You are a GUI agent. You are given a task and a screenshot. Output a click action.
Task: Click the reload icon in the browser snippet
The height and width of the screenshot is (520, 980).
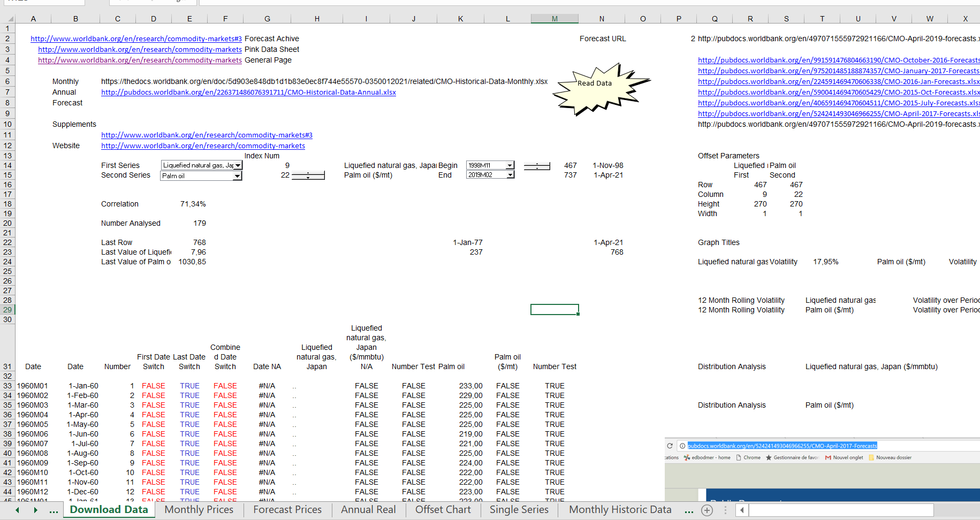coord(670,445)
